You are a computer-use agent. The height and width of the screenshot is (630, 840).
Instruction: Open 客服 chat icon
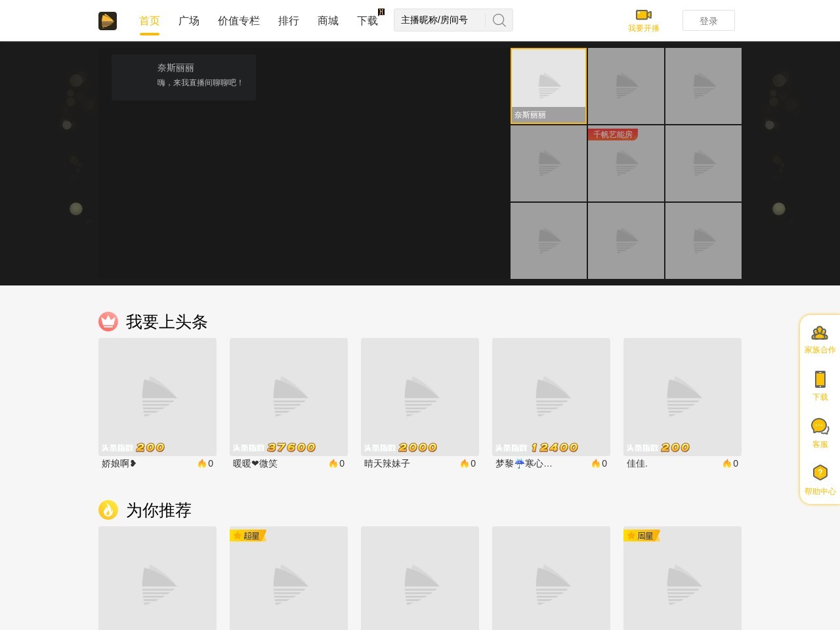point(820,427)
